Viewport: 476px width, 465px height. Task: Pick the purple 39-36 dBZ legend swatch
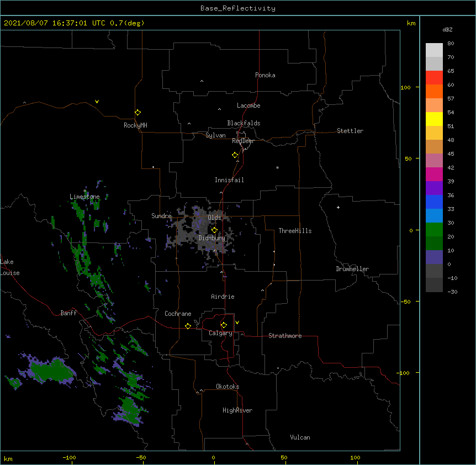point(434,188)
